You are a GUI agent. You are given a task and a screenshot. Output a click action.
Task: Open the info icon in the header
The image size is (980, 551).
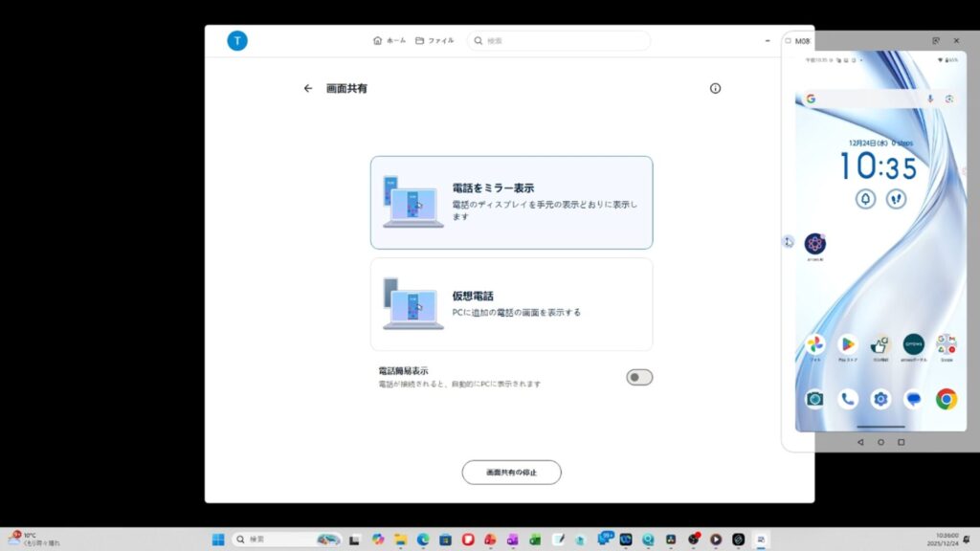click(x=715, y=88)
